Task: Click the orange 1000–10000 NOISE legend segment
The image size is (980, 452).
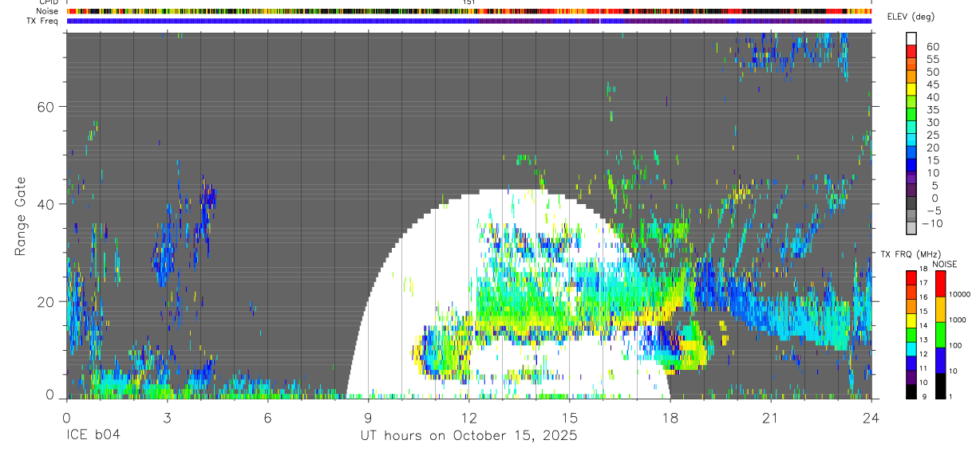Action: [x=940, y=309]
